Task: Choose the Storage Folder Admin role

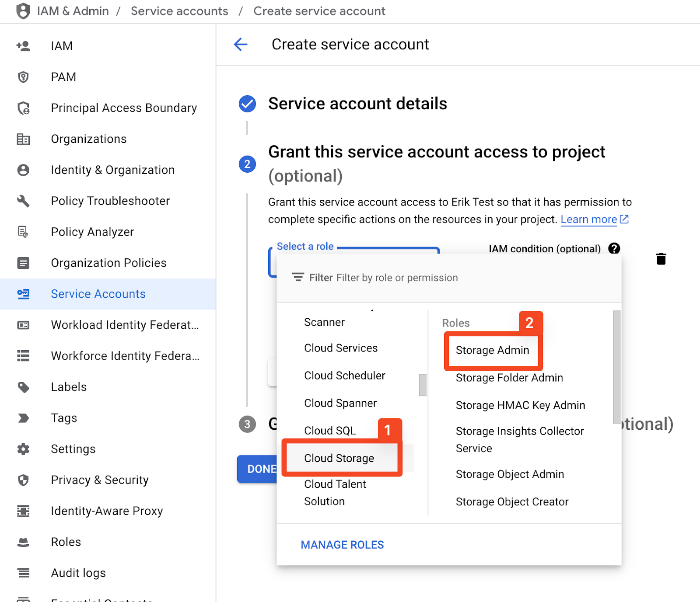Action: [509, 378]
